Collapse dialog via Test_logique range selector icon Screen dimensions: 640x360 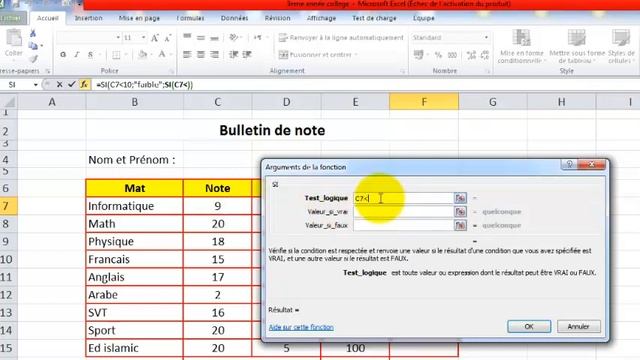click(460, 198)
